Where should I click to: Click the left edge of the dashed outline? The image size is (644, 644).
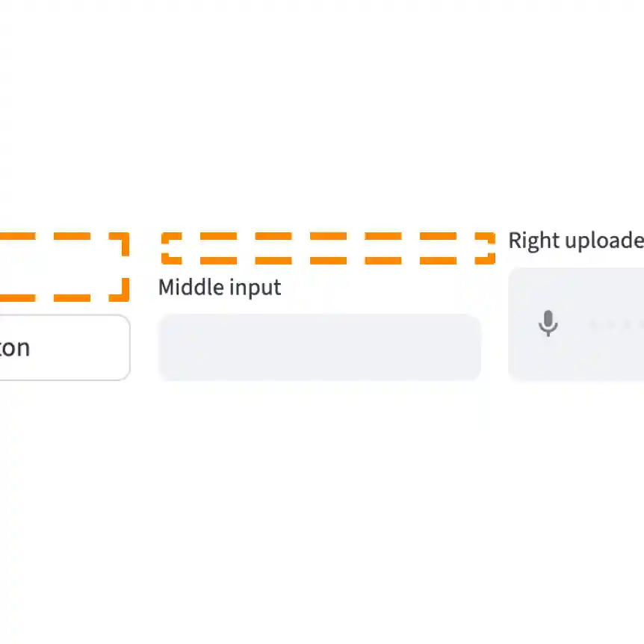7,265
